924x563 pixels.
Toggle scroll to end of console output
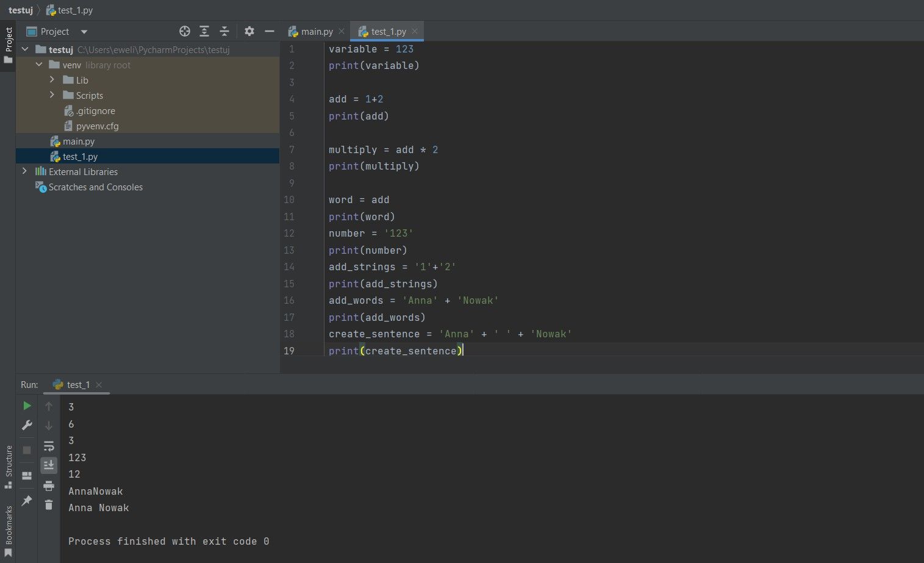point(49,465)
